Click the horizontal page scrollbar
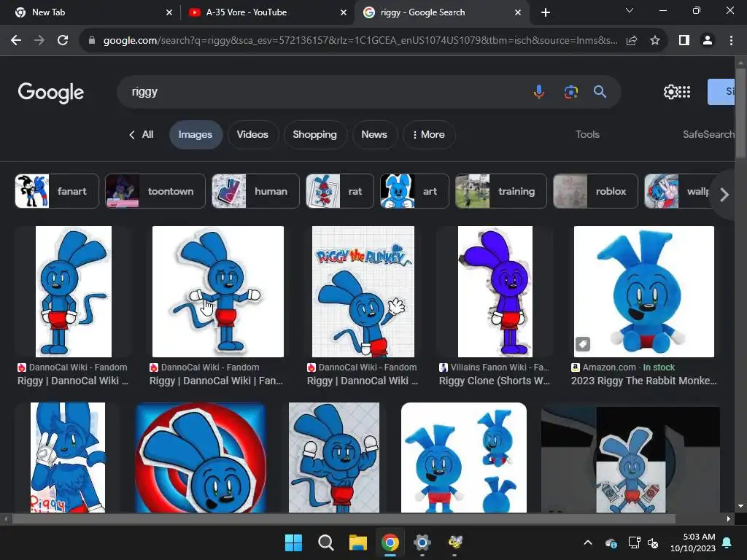This screenshot has width=747, height=560. tap(344, 519)
